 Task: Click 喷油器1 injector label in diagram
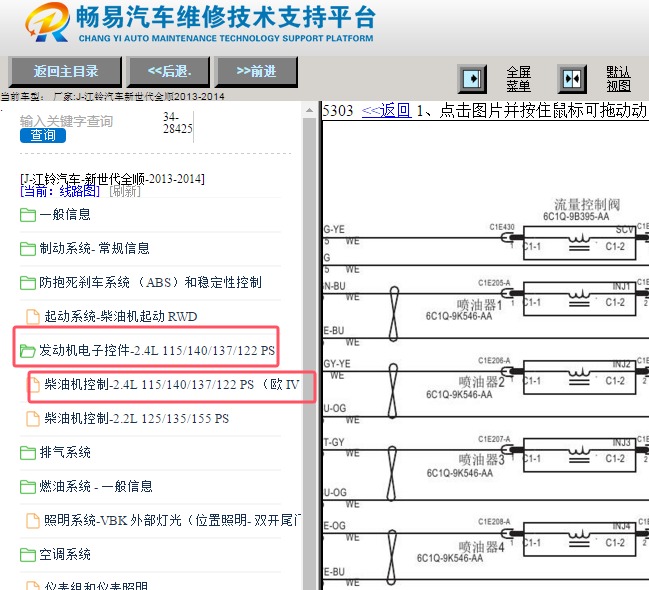pos(479,305)
